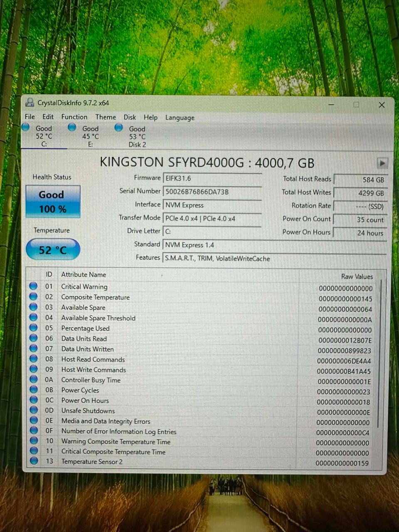The image size is (399, 532).
Task: Select the C: drive status icon
Action: click(x=26, y=127)
